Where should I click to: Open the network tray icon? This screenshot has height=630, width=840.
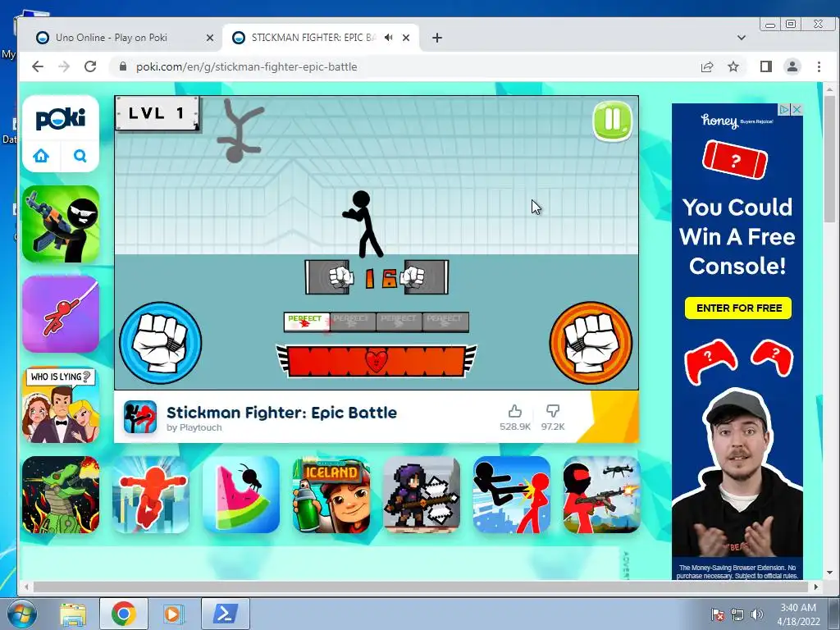click(737, 614)
